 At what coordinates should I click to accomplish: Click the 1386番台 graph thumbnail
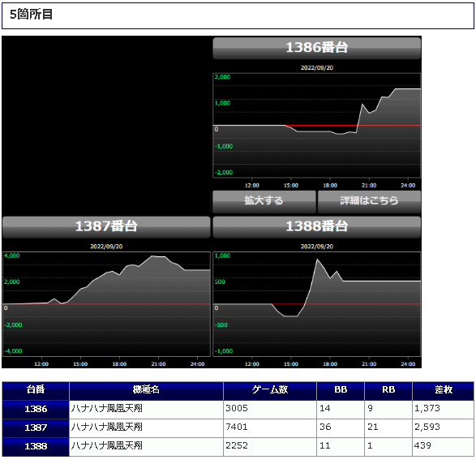pos(316,126)
